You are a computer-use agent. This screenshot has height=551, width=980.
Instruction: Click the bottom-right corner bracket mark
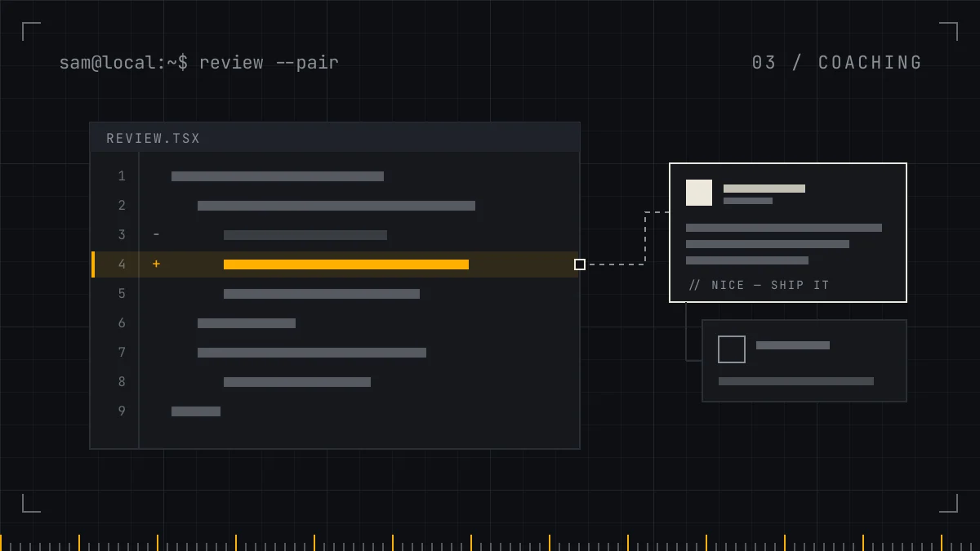[x=949, y=503]
